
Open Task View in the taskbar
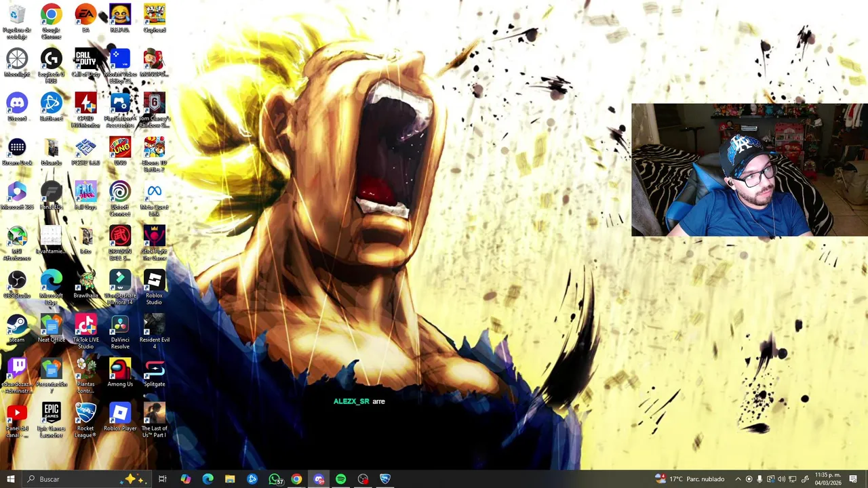[x=163, y=479]
